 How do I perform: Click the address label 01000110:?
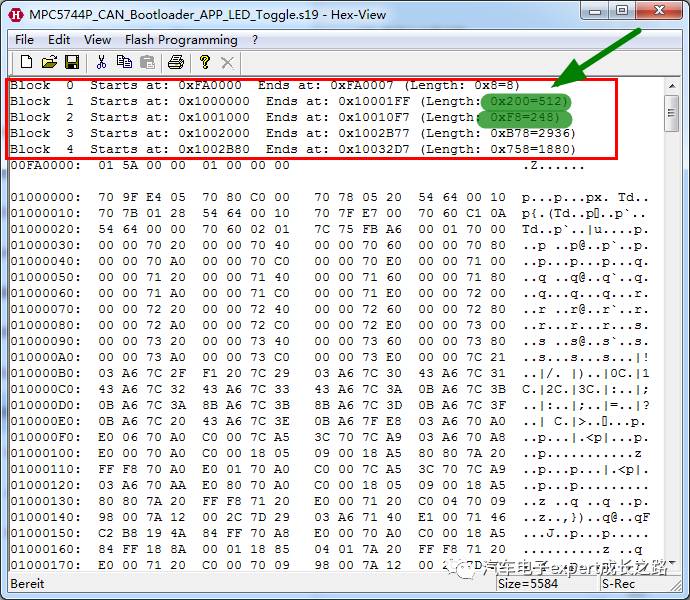tap(46, 469)
